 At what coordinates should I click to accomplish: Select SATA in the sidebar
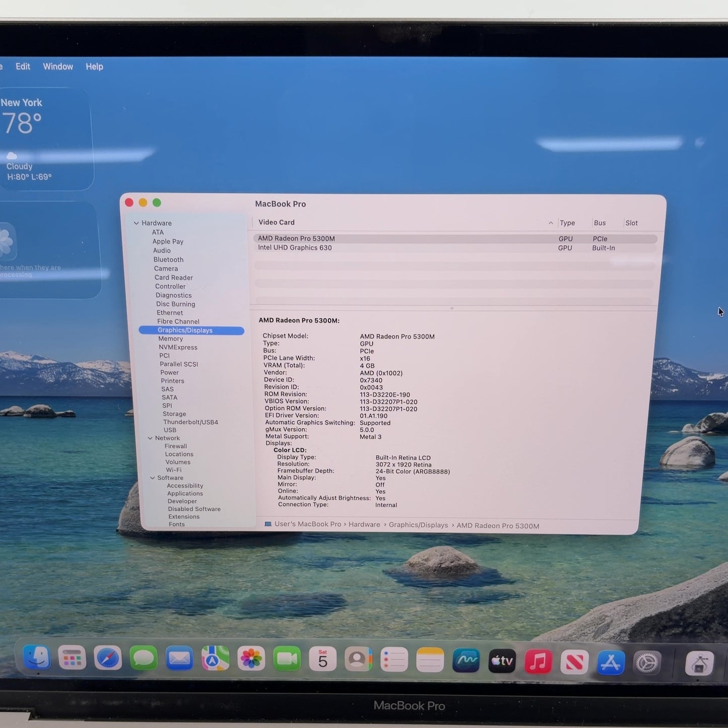169,398
